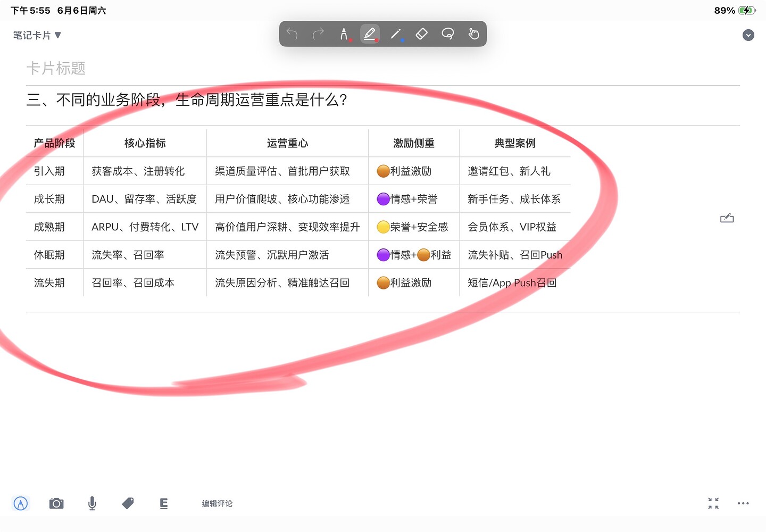The image size is (766, 532).
Task: Open the more options ellipsis menu
Action: coord(743,503)
